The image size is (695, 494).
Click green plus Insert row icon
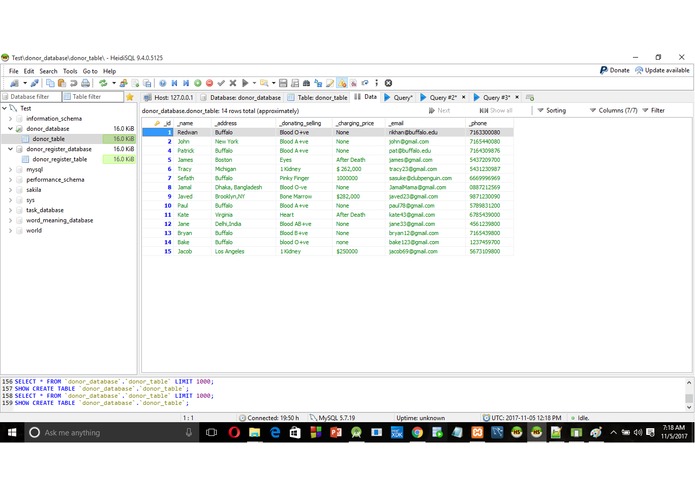pyautogui.click(x=198, y=83)
